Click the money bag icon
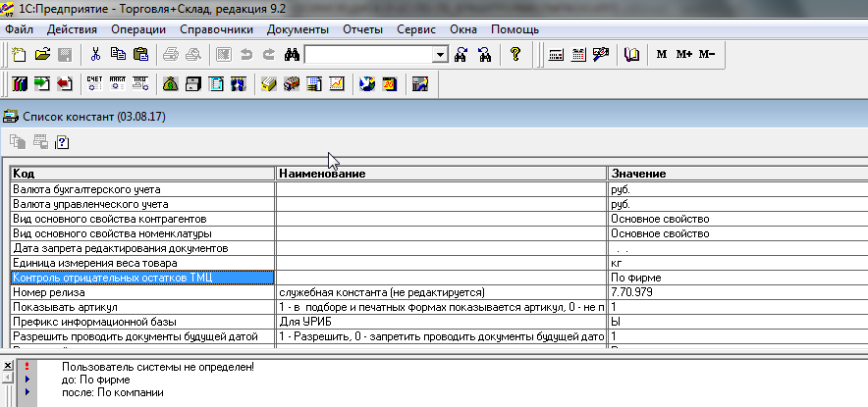 (171, 84)
